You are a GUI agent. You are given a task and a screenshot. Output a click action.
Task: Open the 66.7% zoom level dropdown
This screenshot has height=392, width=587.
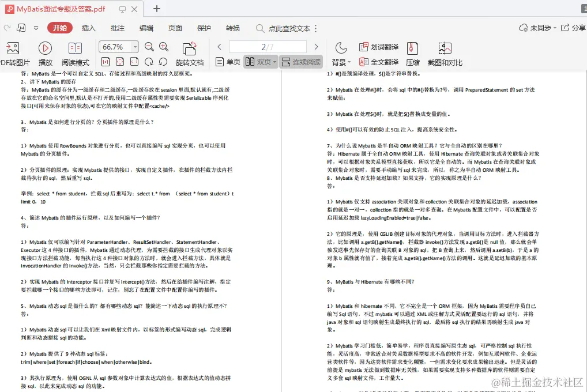[x=135, y=47]
